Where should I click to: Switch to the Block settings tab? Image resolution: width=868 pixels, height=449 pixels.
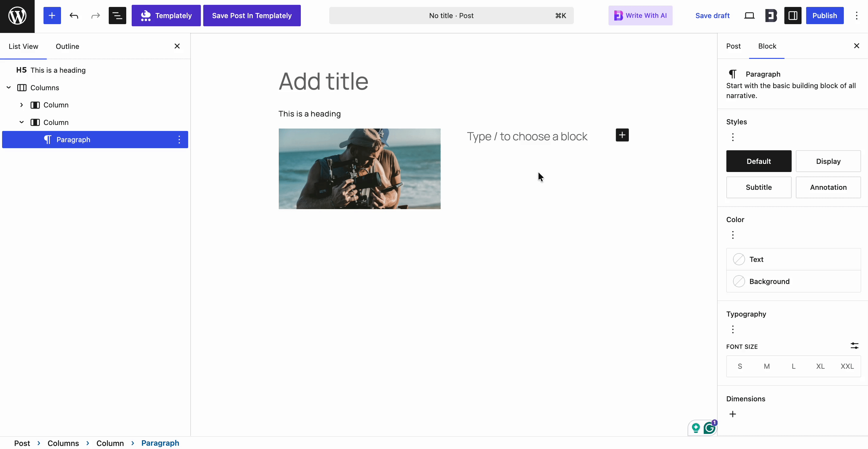click(767, 46)
